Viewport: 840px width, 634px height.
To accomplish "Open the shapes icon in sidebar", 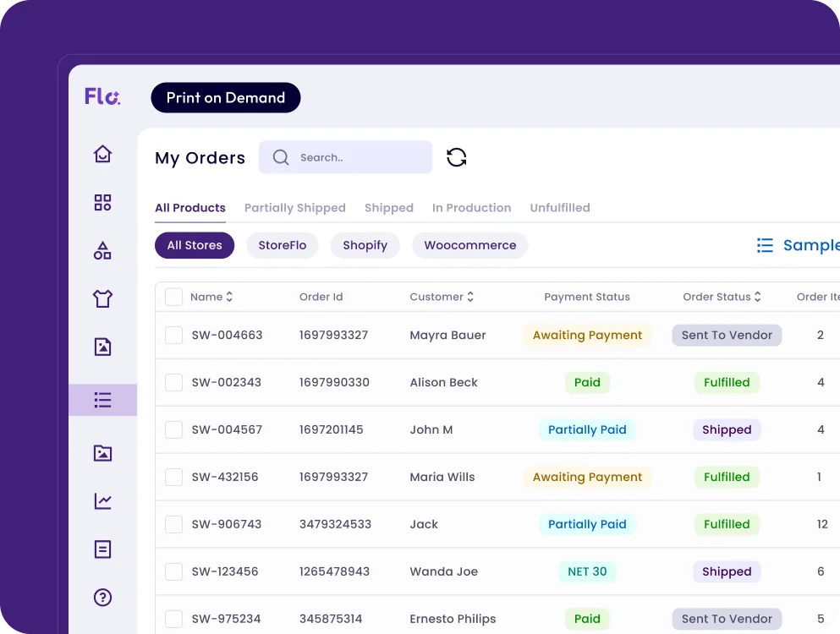I will click(x=102, y=250).
